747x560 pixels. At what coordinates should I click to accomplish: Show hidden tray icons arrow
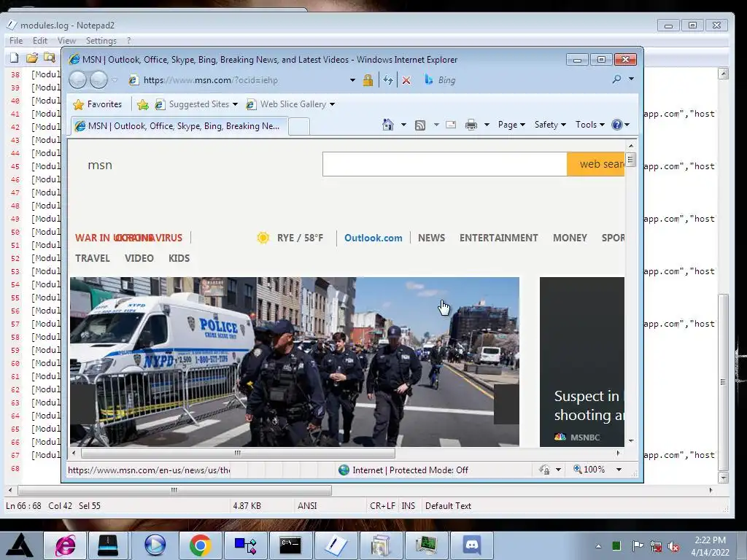click(x=598, y=546)
